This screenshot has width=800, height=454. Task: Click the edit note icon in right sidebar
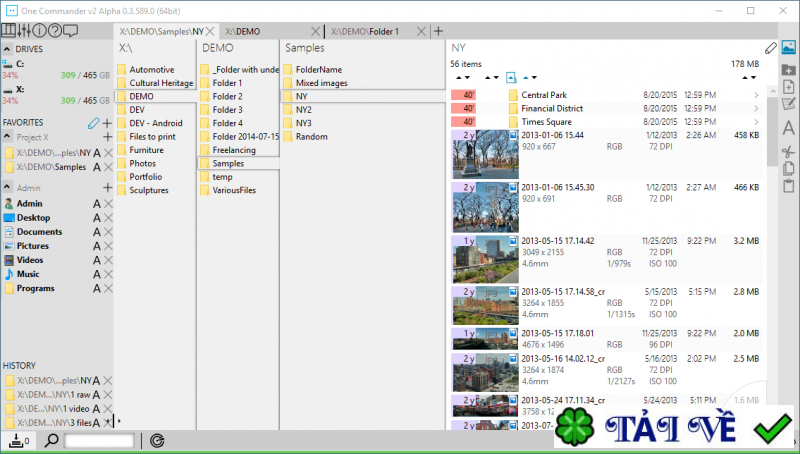point(788,105)
